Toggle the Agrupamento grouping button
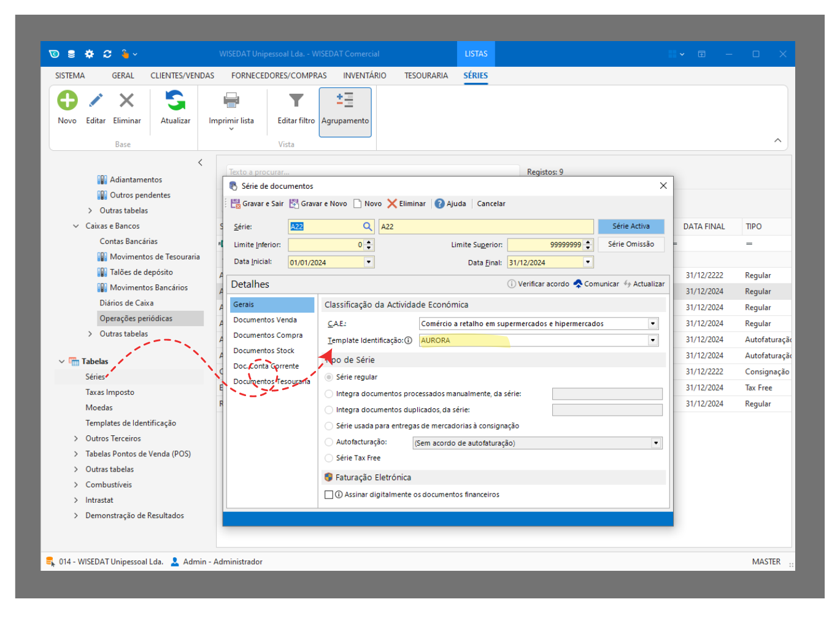Image resolution: width=840 pixels, height=618 pixels. (x=345, y=110)
